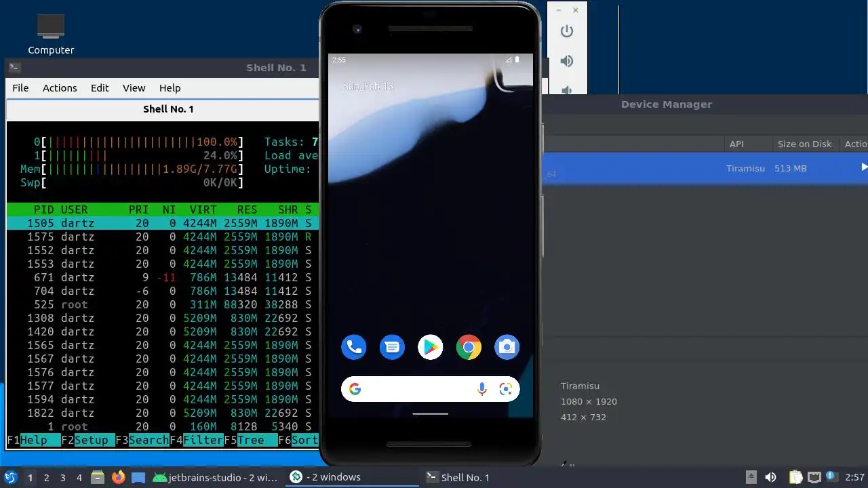This screenshot has width=868, height=488.
Task: Switch to workspace 3 in taskbar pager
Action: pos(62,477)
